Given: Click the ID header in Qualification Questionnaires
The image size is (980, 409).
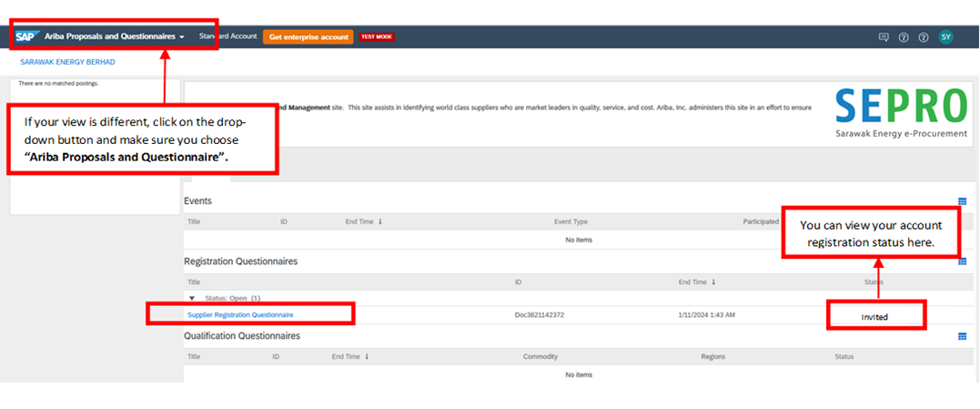Looking at the screenshot, I should click(x=276, y=356).
